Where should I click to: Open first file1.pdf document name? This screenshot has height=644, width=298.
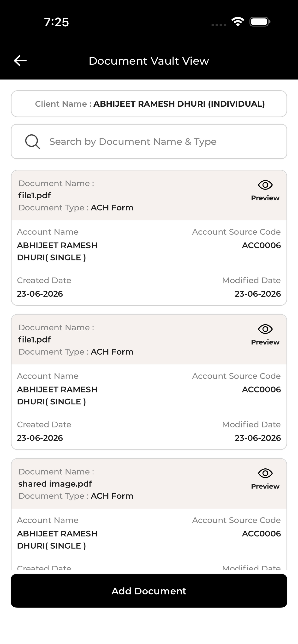[x=35, y=195]
